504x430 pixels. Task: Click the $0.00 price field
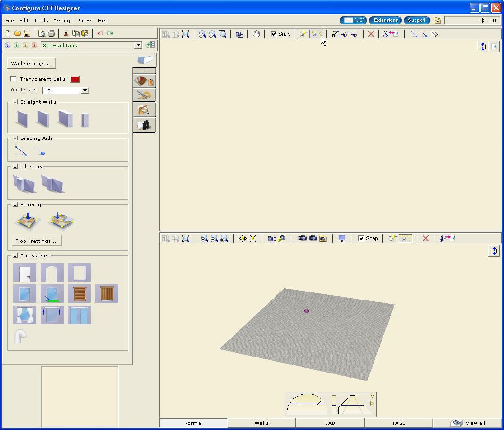pyautogui.click(x=471, y=21)
